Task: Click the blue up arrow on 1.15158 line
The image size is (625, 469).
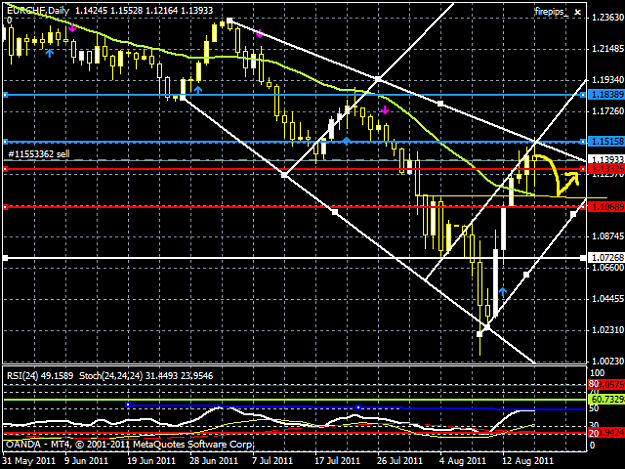Action: (x=346, y=140)
